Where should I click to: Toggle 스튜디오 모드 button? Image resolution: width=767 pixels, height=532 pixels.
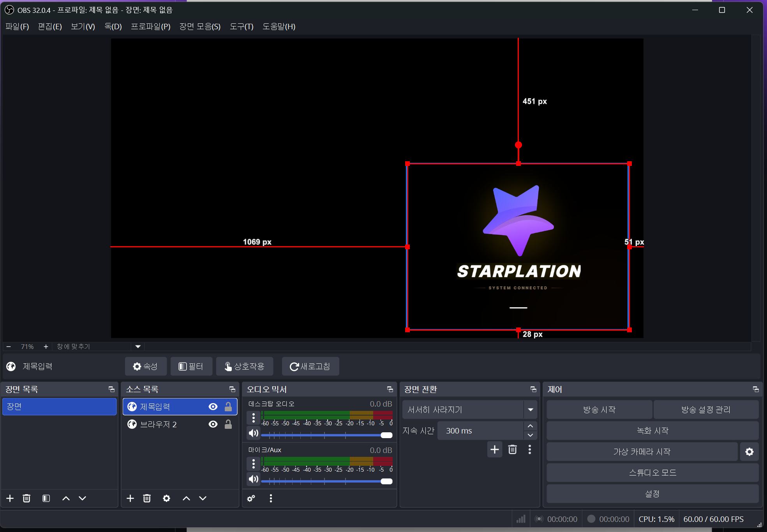(x=652, y=473)
